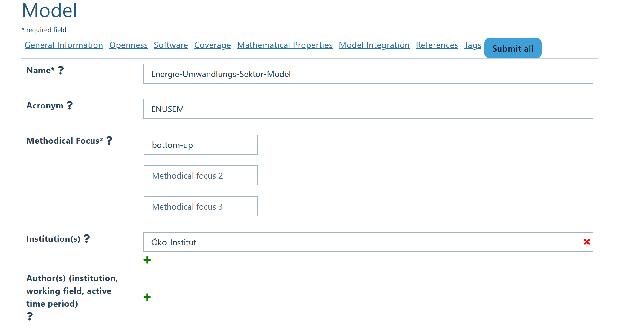This screenshot has width=644, height=329.
Task: Click the Name input showing Energie-Umwandlungs-Sektor-Modell
Action: pyautogui.click(x=368, y=74)
